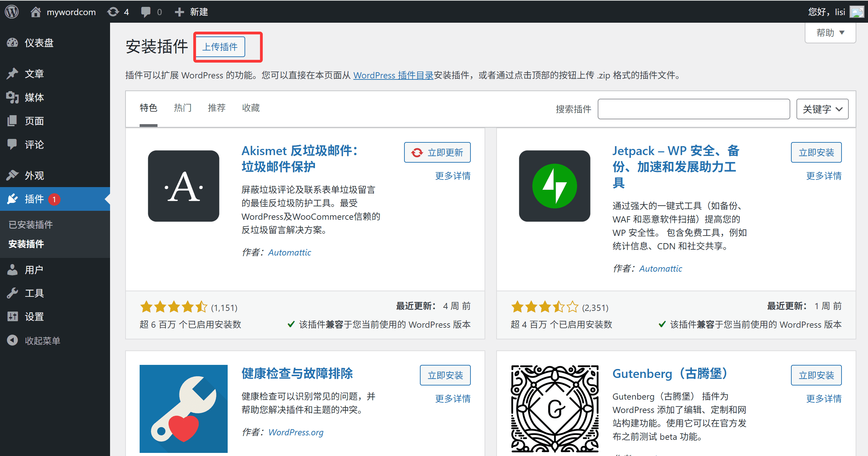Screen dimensions: 868x456
Task: Click the WordPress logo icon
Action: click(x=12, y=12)
